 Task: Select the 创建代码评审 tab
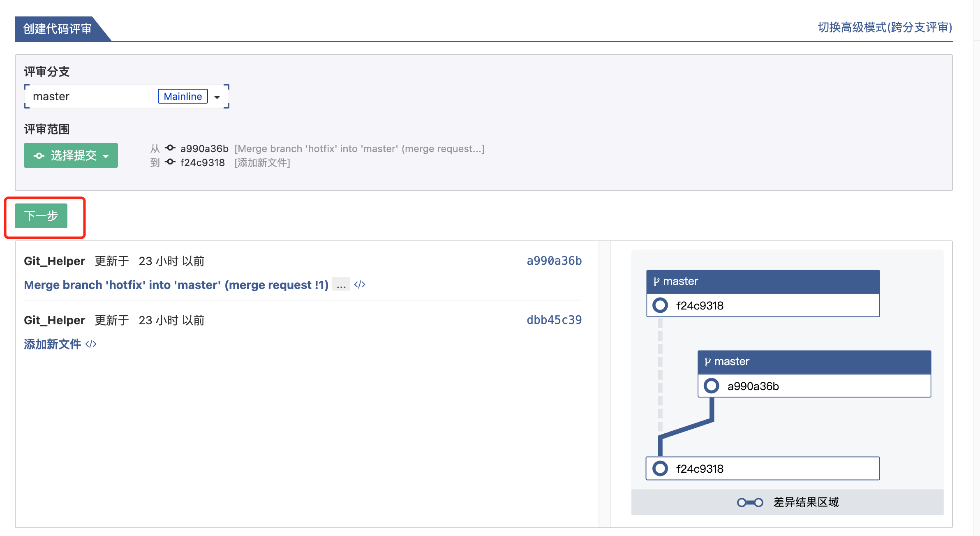(58, 29)
